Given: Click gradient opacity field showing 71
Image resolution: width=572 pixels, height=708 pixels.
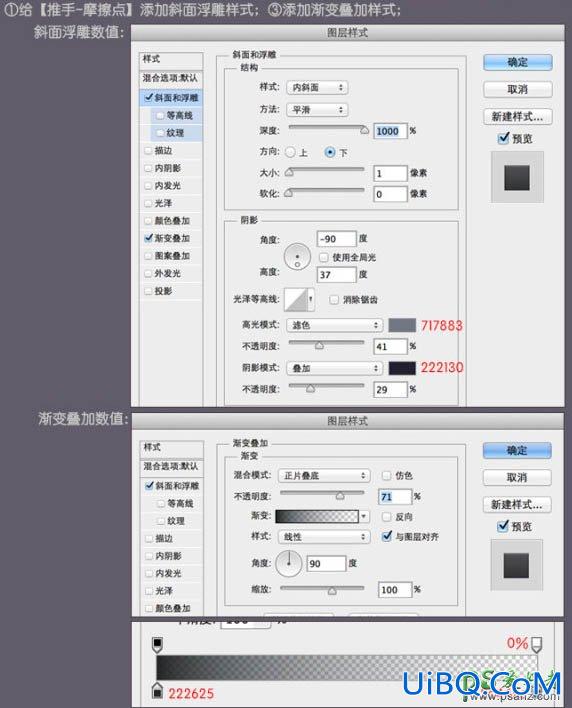Looking at the screenshot, I should (395, 497).
